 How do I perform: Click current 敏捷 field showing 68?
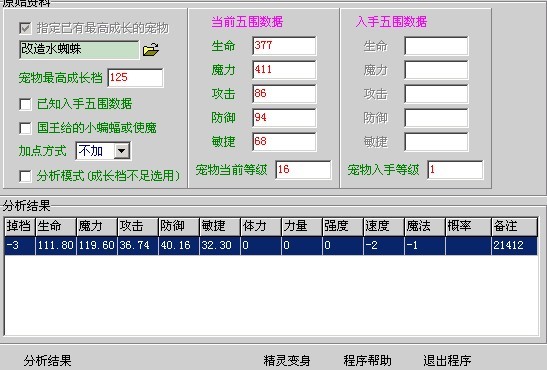coord(284,142)
